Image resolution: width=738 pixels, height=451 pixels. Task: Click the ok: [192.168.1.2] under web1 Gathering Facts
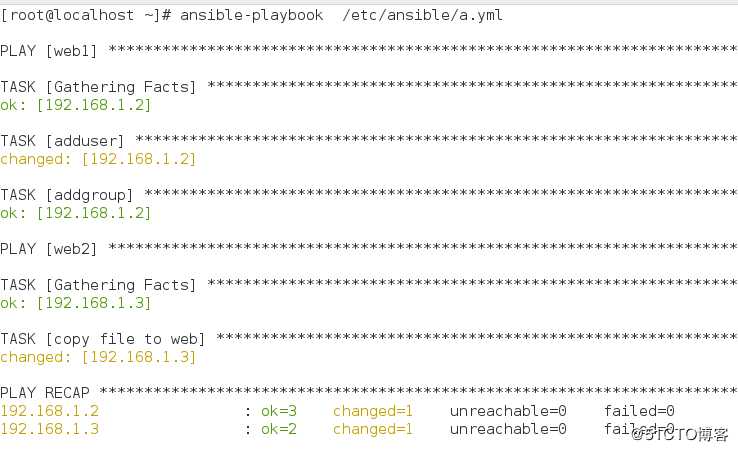click(75, 105)
